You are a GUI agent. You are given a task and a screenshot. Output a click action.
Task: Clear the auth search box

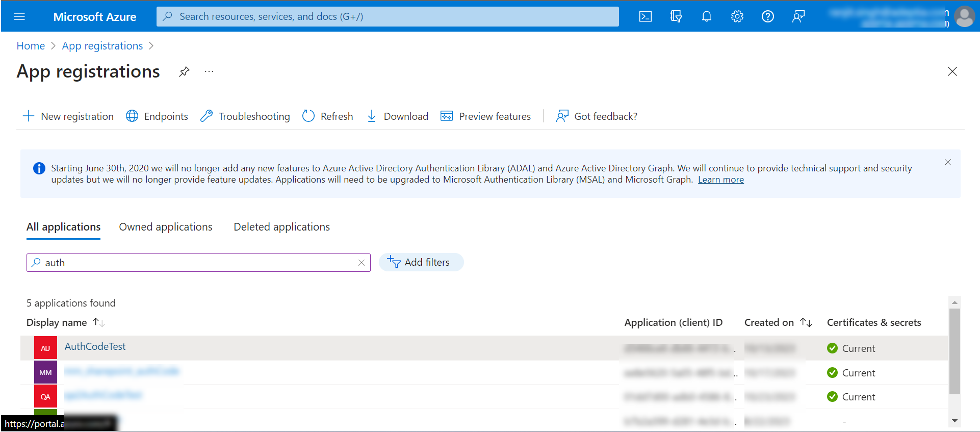362,263
